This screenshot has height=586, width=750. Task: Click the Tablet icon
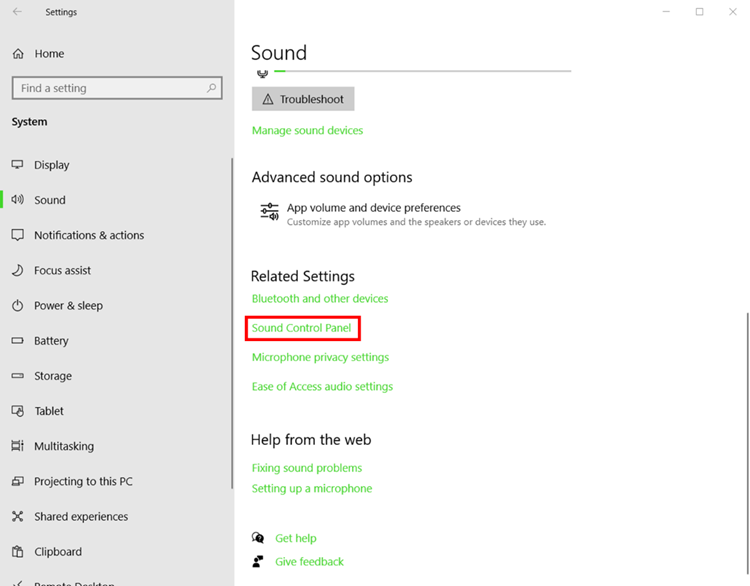(x=17, y=411)
